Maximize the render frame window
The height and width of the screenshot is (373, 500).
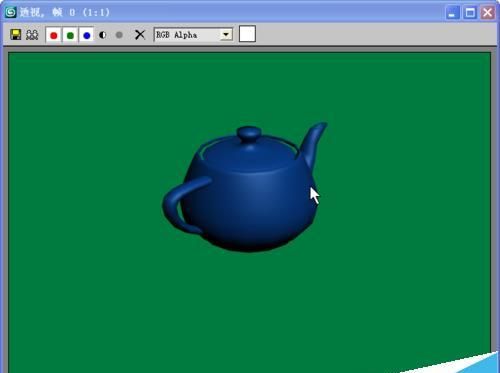(470, 13)
